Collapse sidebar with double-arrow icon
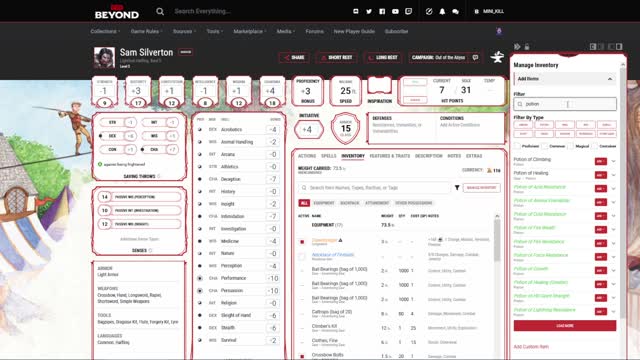Image resolution: width=640 pixels, height=360 pixels. coord(517,47)
